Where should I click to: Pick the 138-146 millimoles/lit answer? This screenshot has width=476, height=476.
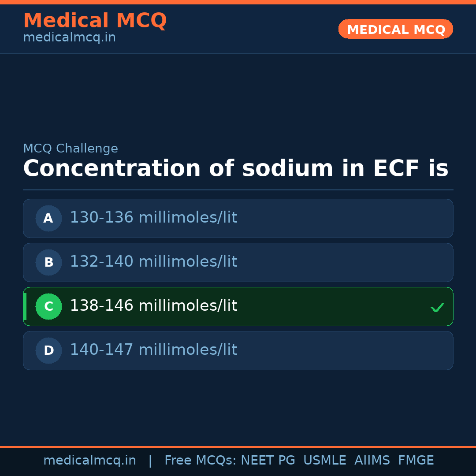(x=153, y=306)
